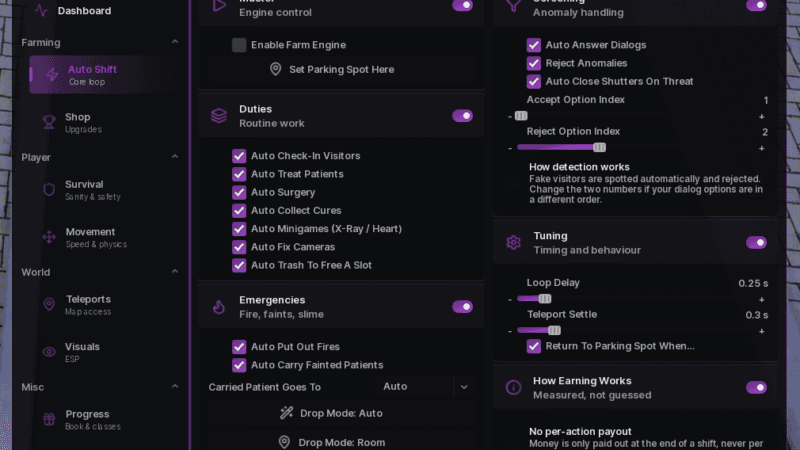800x450 pixels.
Task: Click the Loop Delay slider handle
Action: (x=545, y=299)
